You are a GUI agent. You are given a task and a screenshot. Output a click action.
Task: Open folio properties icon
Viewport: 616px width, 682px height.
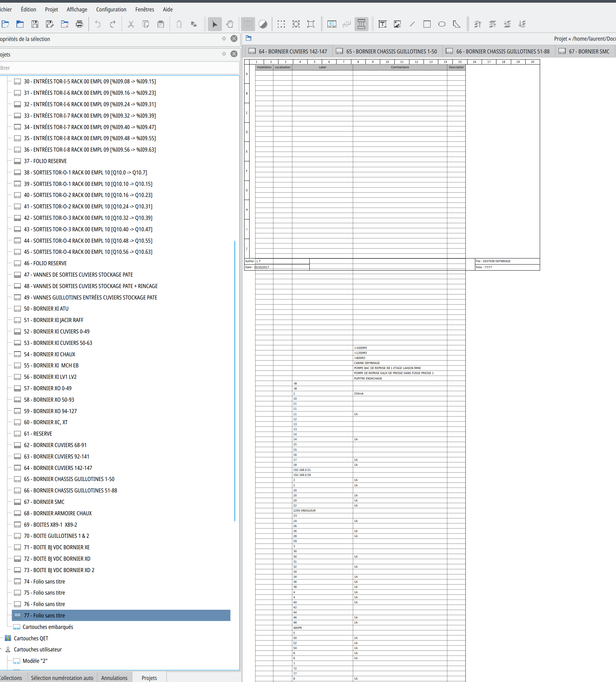[332, 24]
